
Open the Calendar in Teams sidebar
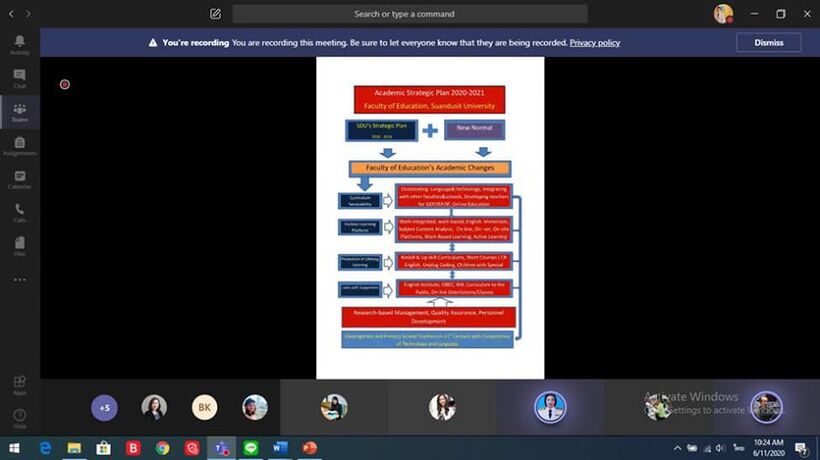click(x=19, y=179)
